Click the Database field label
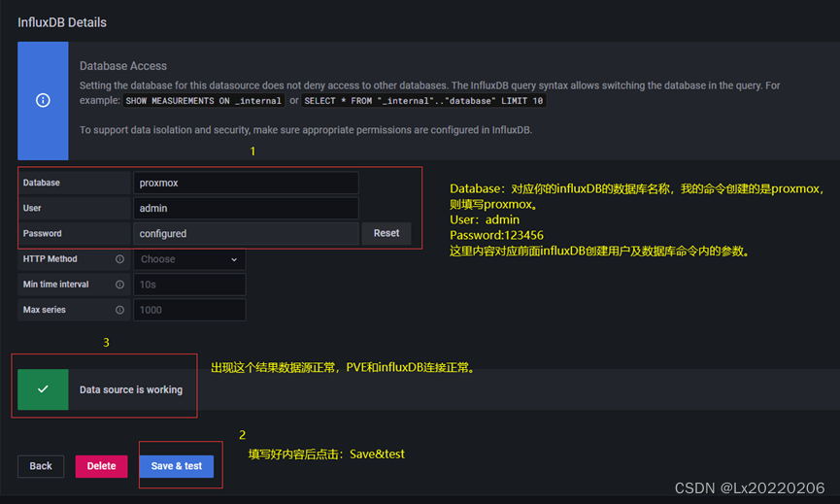 [x=41, y=183]
